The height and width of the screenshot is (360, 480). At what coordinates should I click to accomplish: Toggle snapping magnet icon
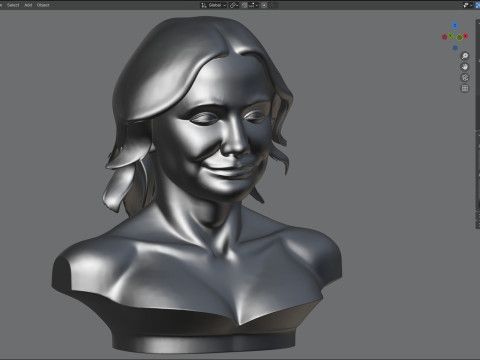(245, 5)
